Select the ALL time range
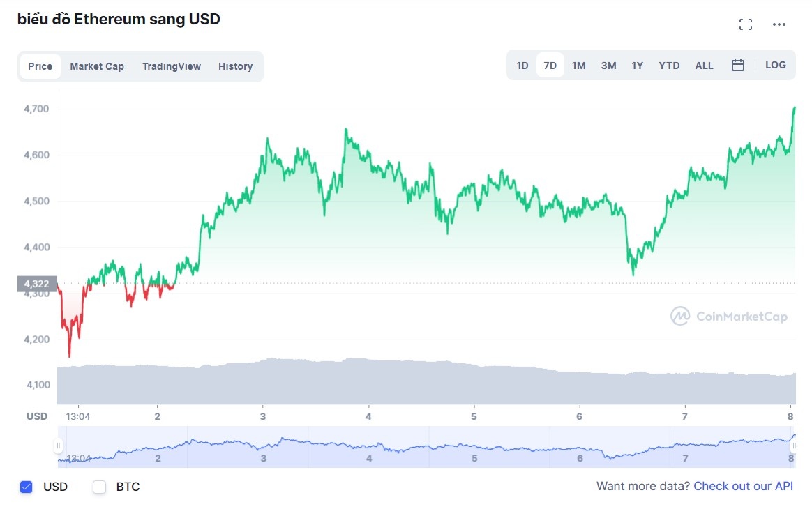Image resolution: width=812 pixels, height=509 pixels. click(704, 65)
